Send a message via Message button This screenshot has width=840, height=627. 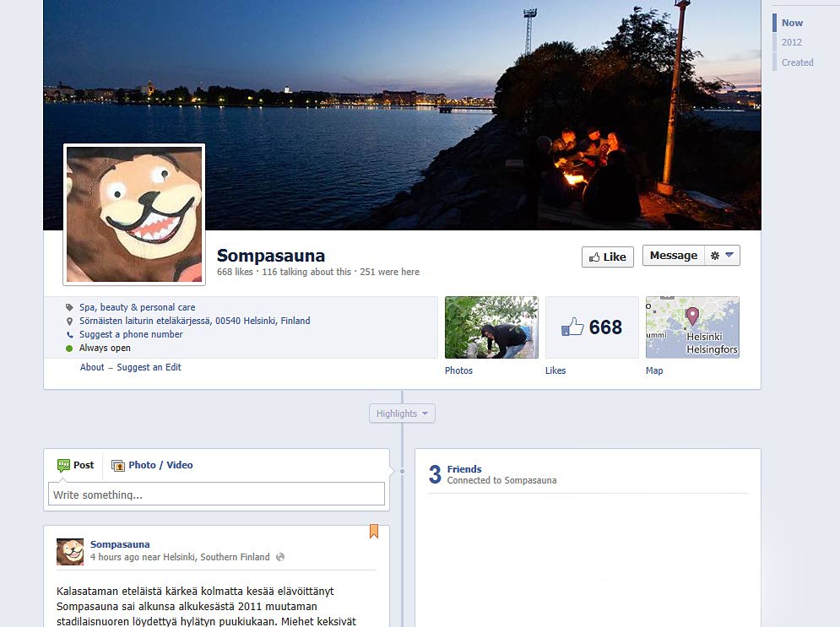[674, 256]
